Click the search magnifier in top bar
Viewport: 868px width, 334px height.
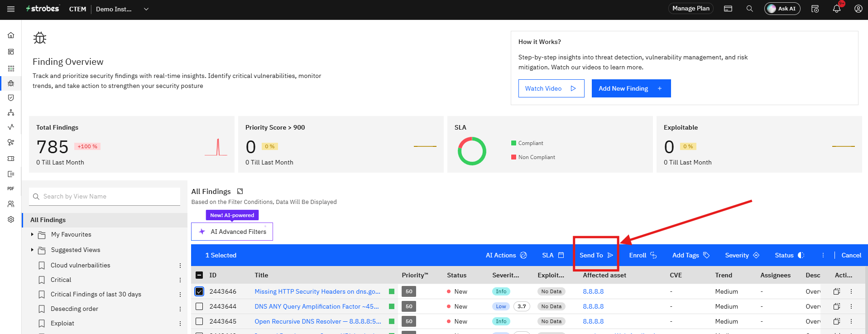pos(750,9)
